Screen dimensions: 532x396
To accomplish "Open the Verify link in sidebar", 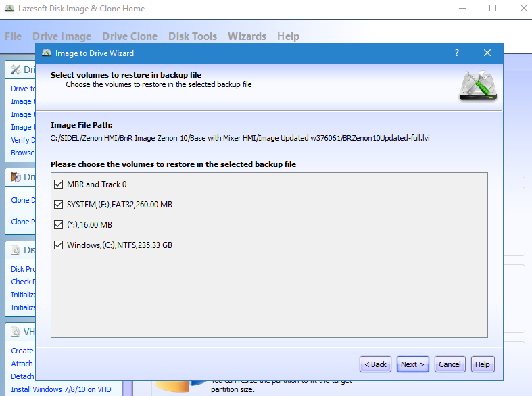I will click(23, 140).
